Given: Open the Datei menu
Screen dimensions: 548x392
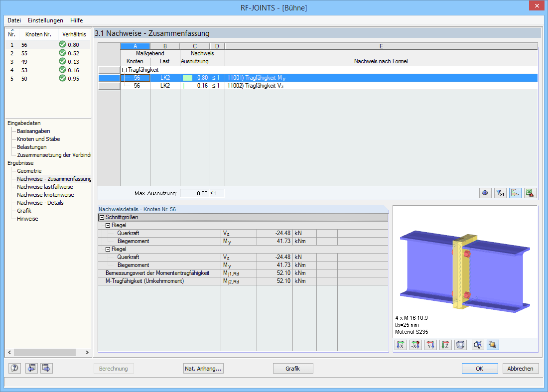Looking at the screenshot, I should point(14,20).
